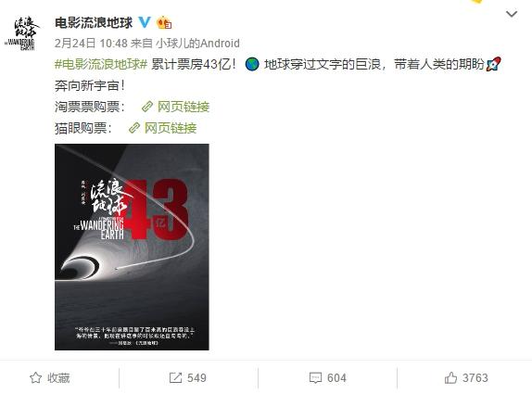
Task: Click the 3763 likes count
Action: 475,377
